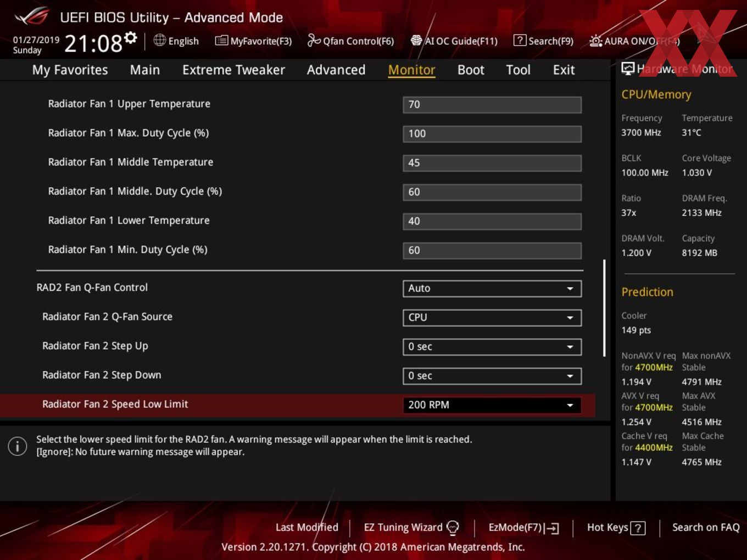Click the settings list vertical scrollbar
This screenshot has width=747, height=560.
[x=604, y=308]
